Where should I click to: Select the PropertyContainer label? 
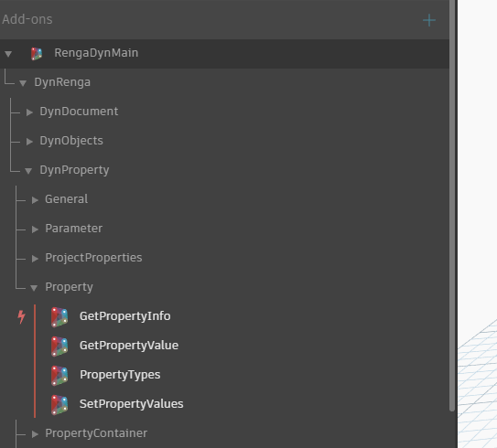pos(96,433)
